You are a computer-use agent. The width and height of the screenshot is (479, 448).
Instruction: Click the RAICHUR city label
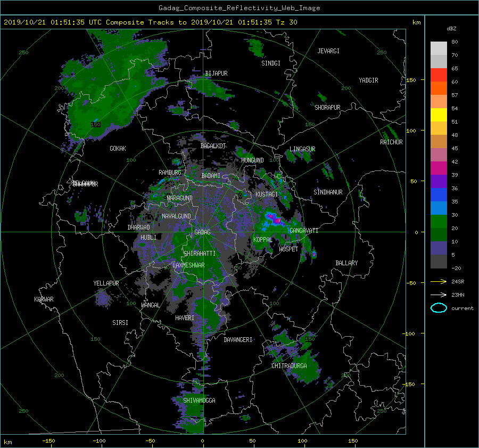click(391, 142)
